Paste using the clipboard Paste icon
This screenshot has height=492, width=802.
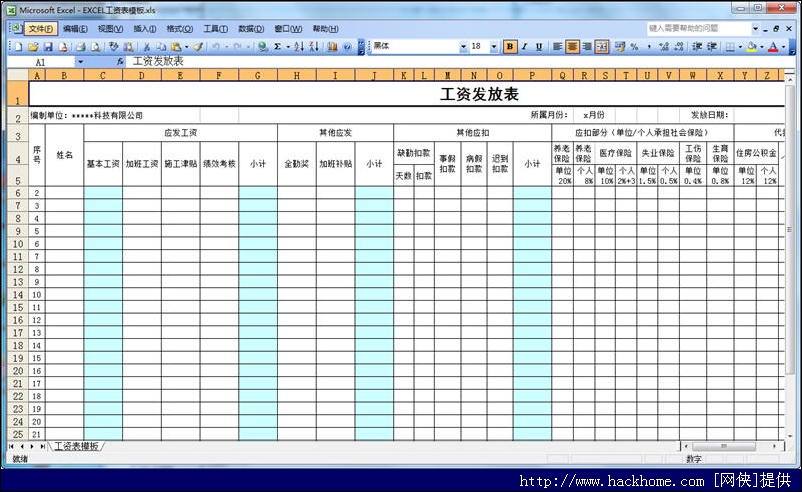tap(176, 47)
